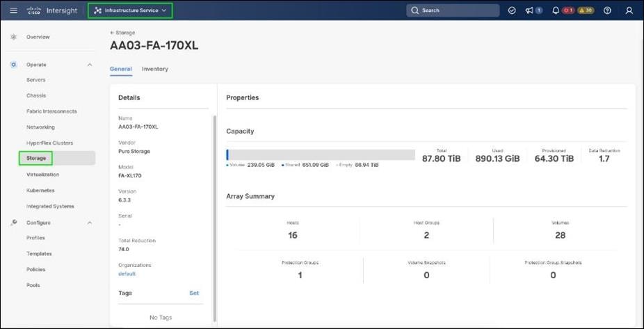
Task: Click the Cisco Intersight logo
Action: 51,10
